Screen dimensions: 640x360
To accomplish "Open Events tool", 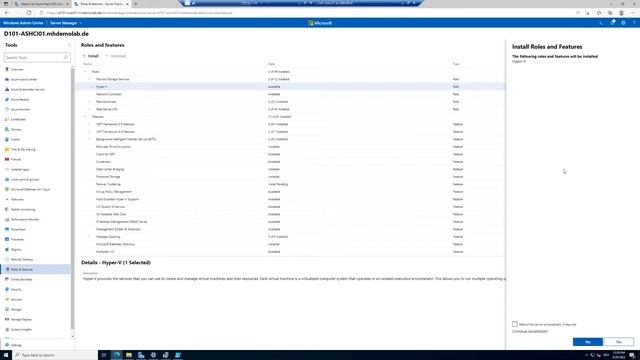I will click(16, 140).
